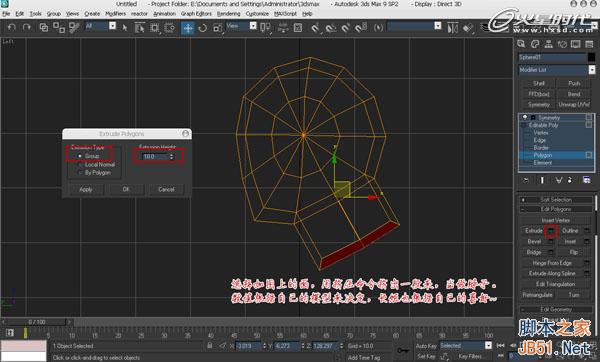Click the Bind to Space Warp icon
The width and height of the screenshot is (600, 362).
click(x=74, y=28)
